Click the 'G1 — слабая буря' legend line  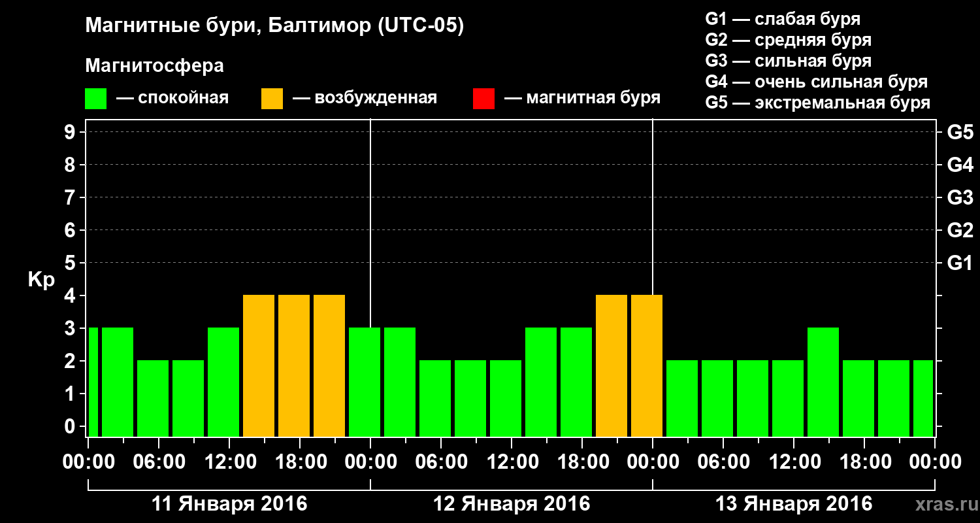tap(783, 19)
